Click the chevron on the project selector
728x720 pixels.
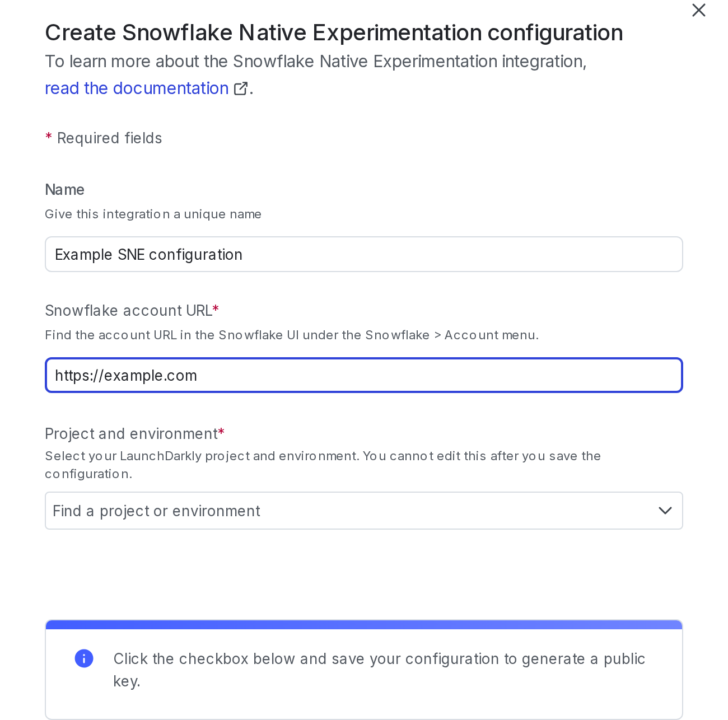coord(665,511)
